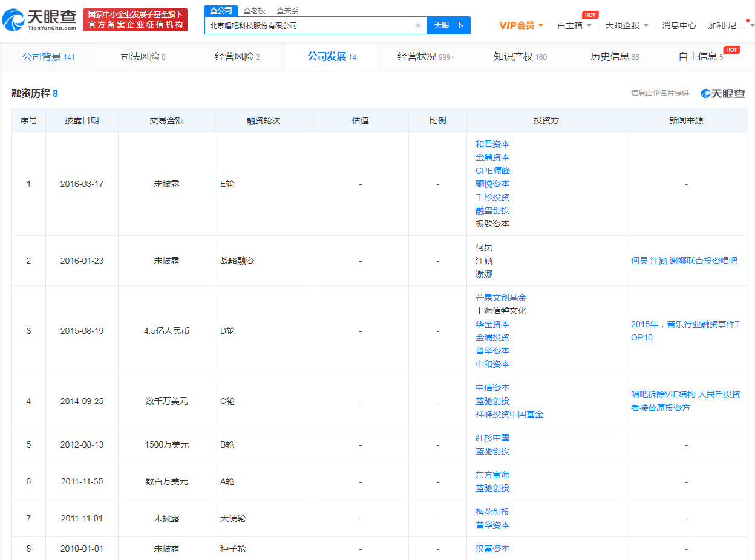The width and height of the screenshot is (755, 560).
Task: Open investor 普华资本 in D轮 row
Action: click(492, 351)
